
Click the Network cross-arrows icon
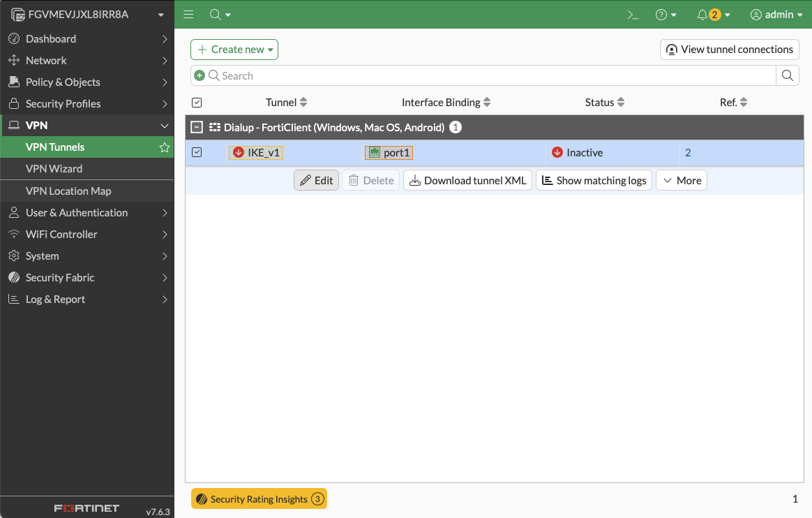click(x=14, y=60)
